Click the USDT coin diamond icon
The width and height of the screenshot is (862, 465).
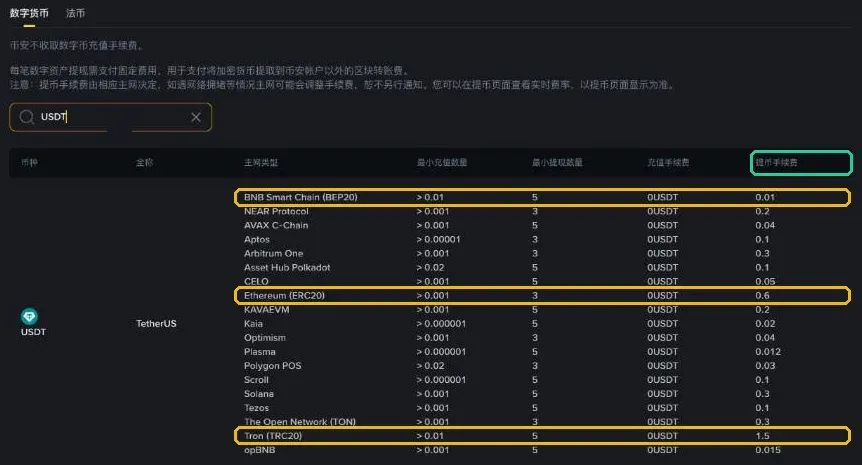pos(29,316)
